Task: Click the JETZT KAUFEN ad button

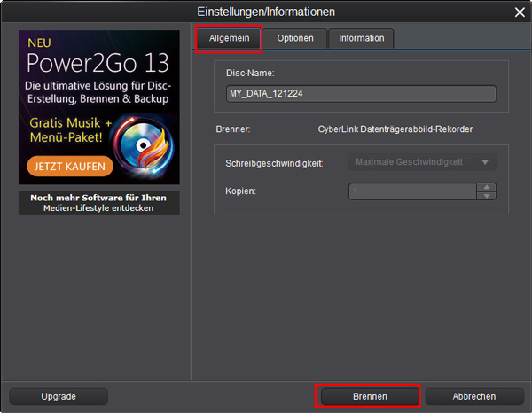Action: [x=70, y=166]
